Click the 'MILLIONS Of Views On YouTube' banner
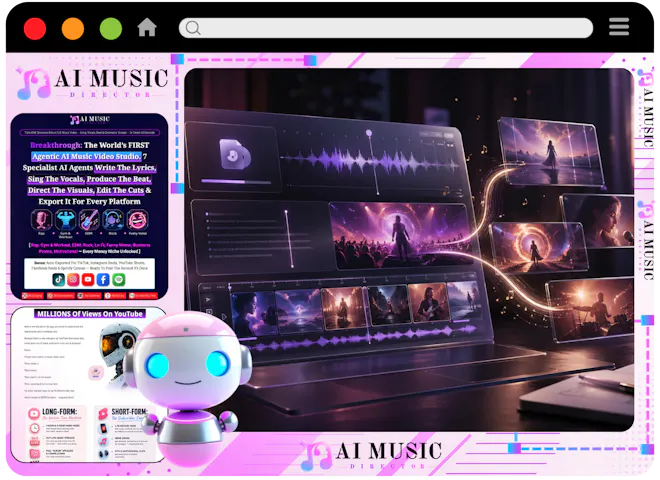The image size is (660, 480). (90, 314)
